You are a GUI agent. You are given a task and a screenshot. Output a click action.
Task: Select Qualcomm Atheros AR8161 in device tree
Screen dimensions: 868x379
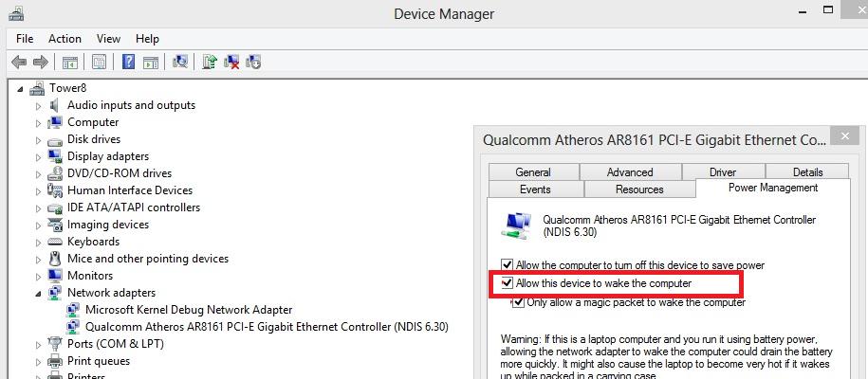(x=266, y=327)
